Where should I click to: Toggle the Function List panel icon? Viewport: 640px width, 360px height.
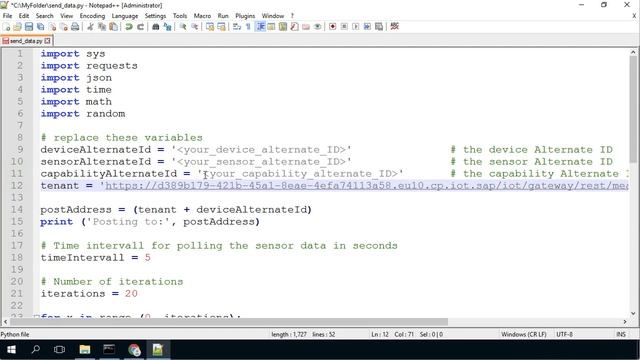(x=294, y=27)
